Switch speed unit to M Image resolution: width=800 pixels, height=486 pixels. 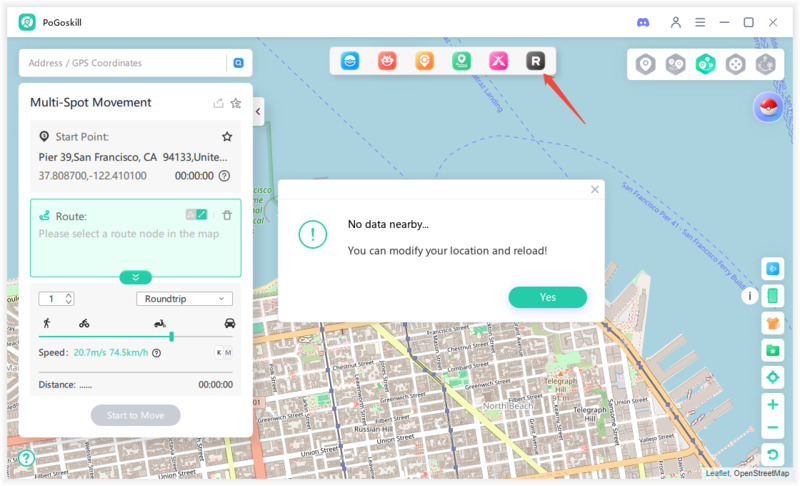pos(228,353)
